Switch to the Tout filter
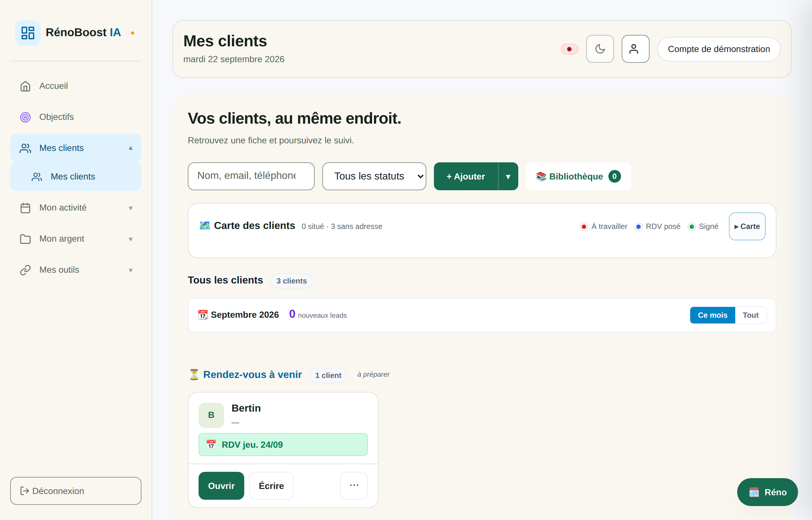 (750, 315)
